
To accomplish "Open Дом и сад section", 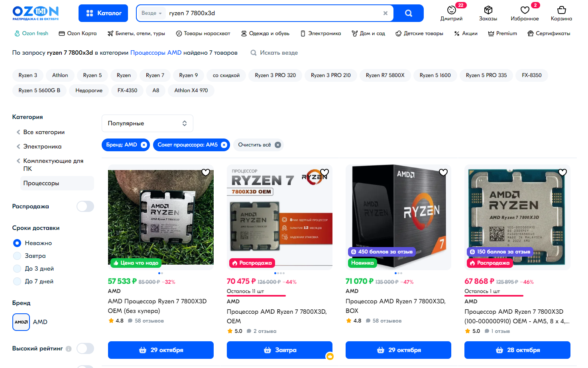I will 368,34.
